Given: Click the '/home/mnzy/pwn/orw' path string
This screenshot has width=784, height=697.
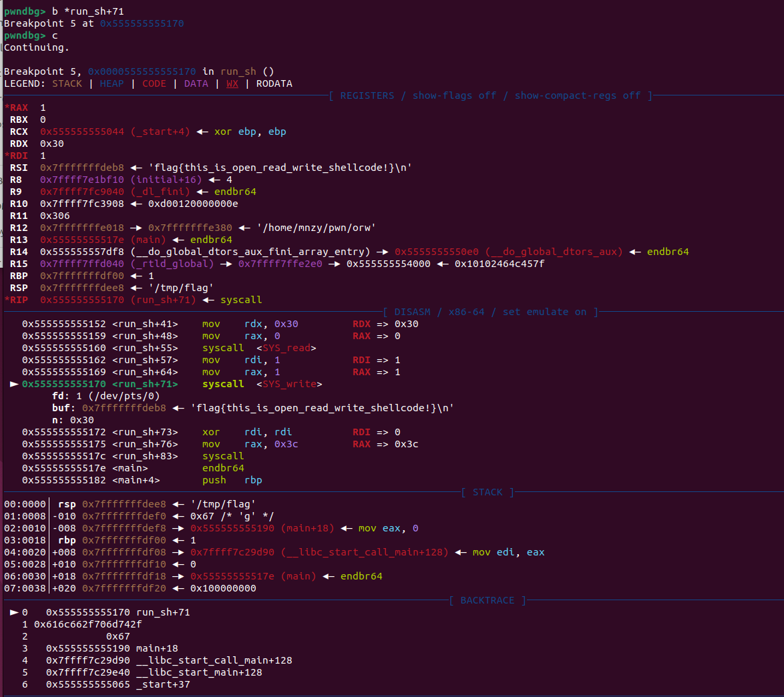Looking at the screenshot, I should [316, 228].
